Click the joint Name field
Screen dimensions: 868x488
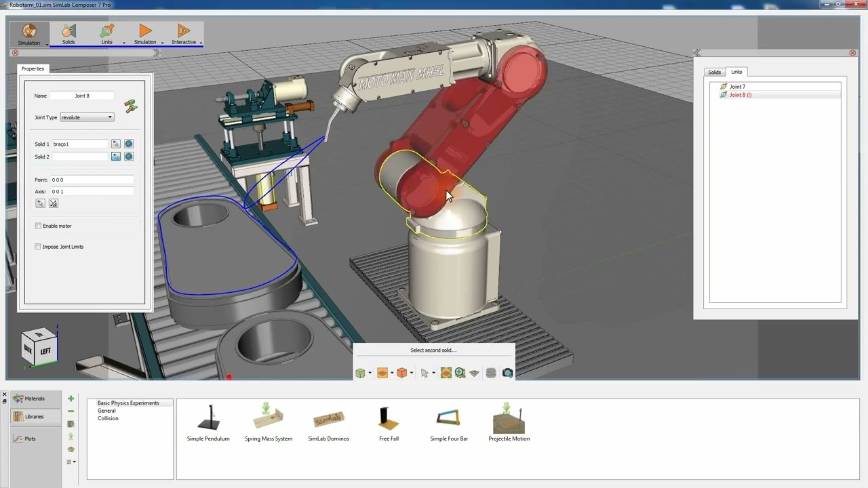coord(82,96)
